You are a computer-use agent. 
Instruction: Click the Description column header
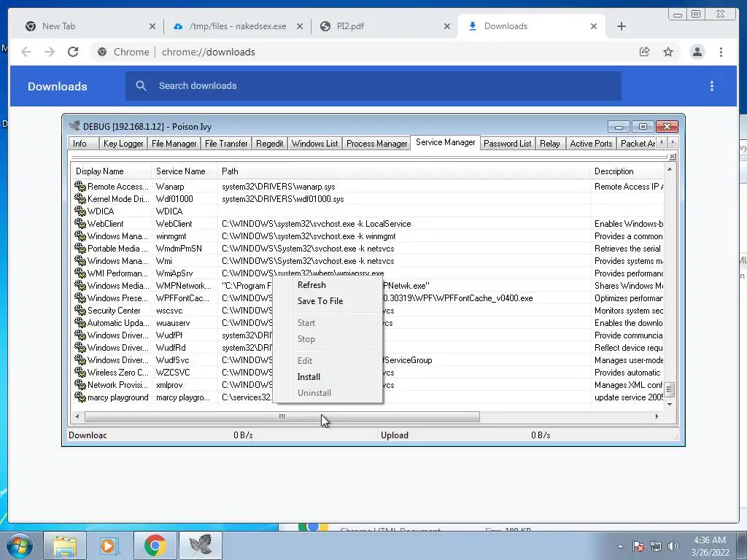[627, 171]
